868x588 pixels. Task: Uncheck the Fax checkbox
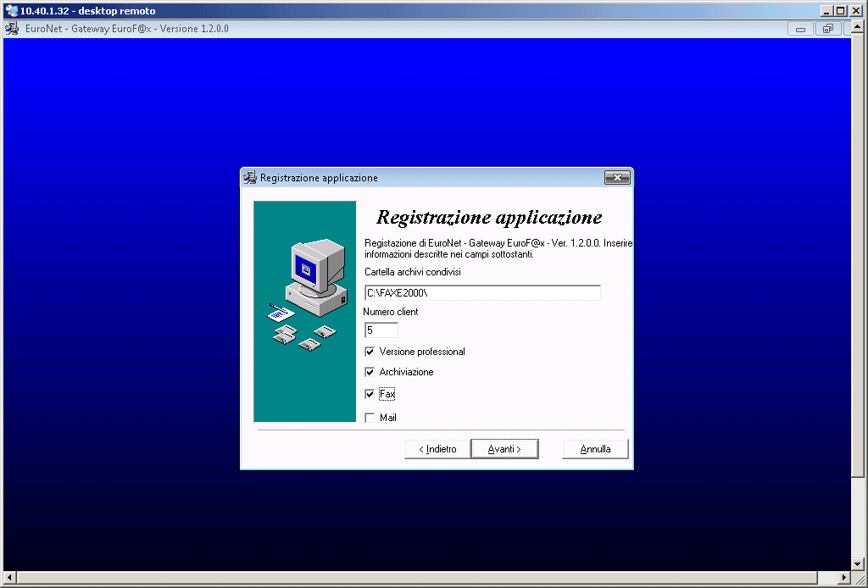(370, 394)
